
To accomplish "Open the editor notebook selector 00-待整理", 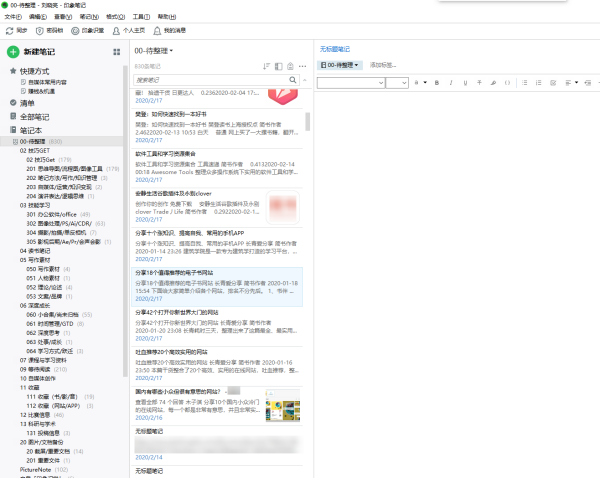I will pyautogui.click(x=339, y=65).
